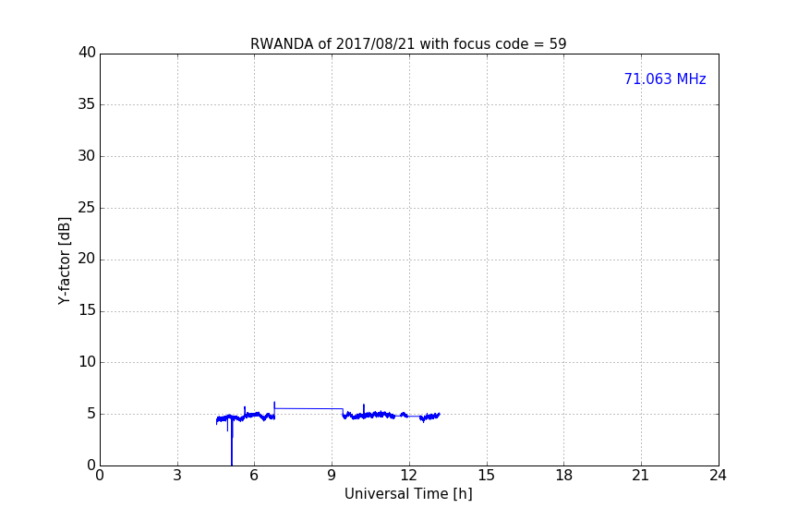Click x-axis tick label 12
Image resolution: width=798 pixels, height=532 pixels.
click(408, 476)
